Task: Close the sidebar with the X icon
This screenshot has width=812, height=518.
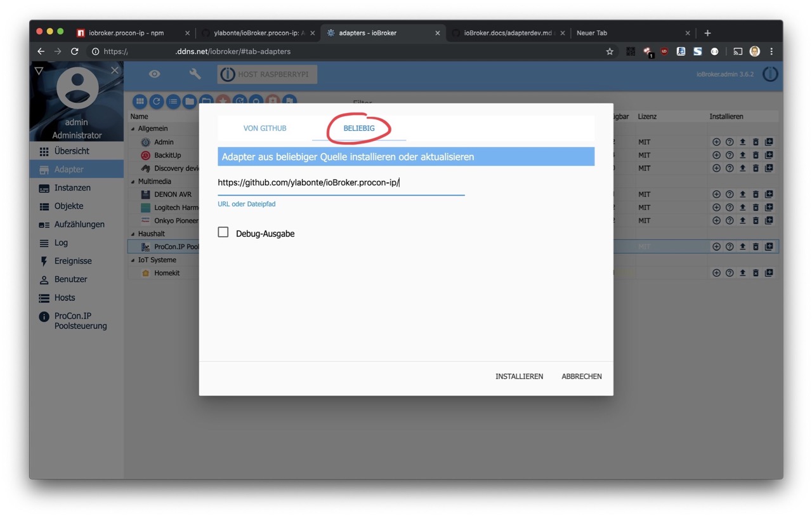Action: 115,70
